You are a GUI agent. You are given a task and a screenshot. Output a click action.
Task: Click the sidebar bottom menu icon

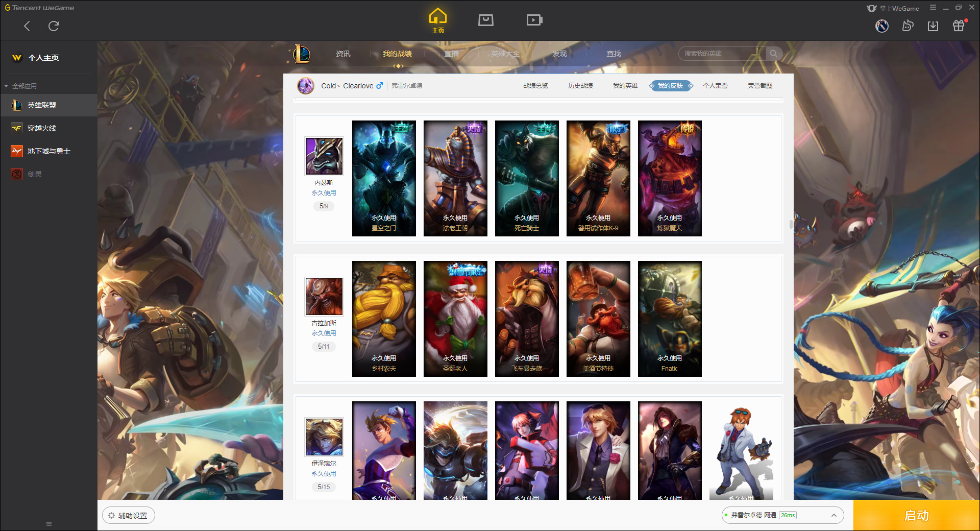[x=49, y=524]
